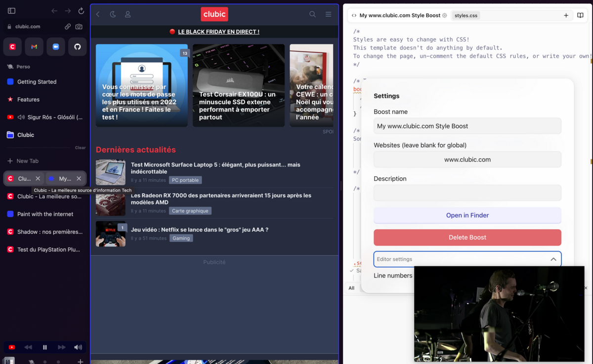Click the Surface Laptop 5 article thumbnail
The width and height of the screenshot is (593, 364).
pos(111,172)
